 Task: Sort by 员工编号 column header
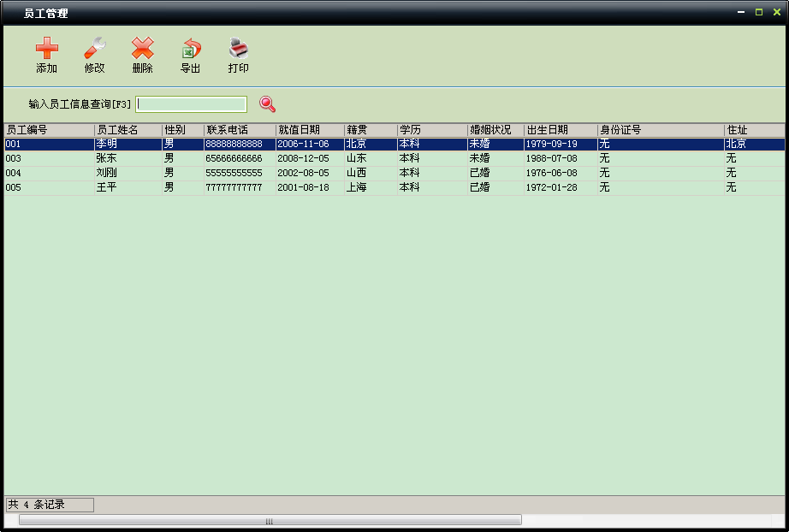click(49, 130)
